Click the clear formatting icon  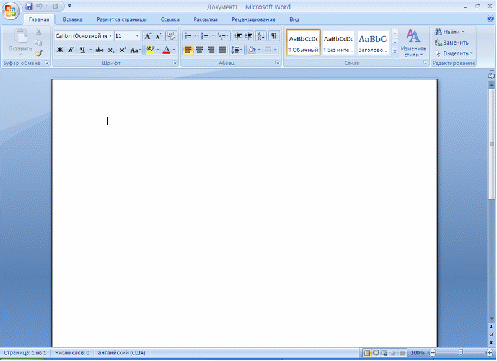click(171, 36)
